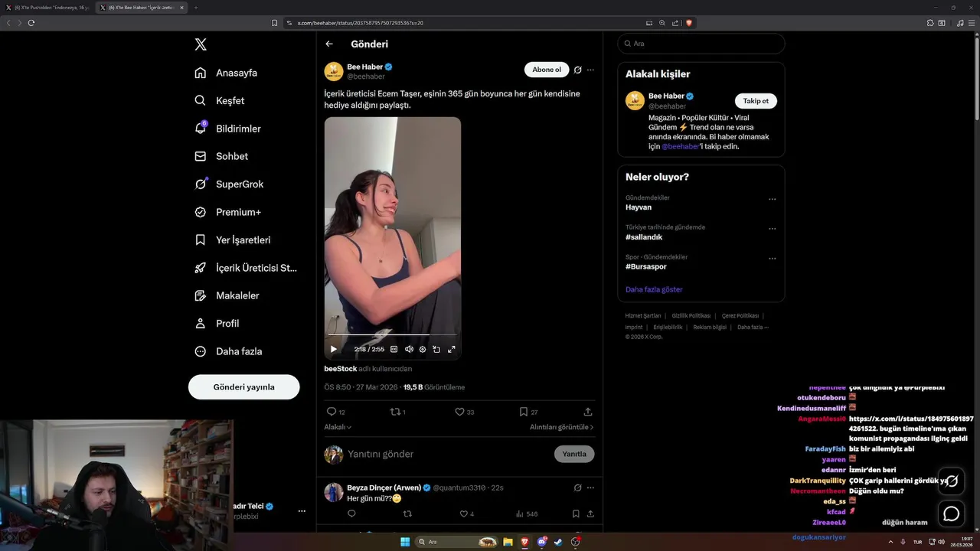Open Hizmet Şartları footer link

tap(643, 316)
